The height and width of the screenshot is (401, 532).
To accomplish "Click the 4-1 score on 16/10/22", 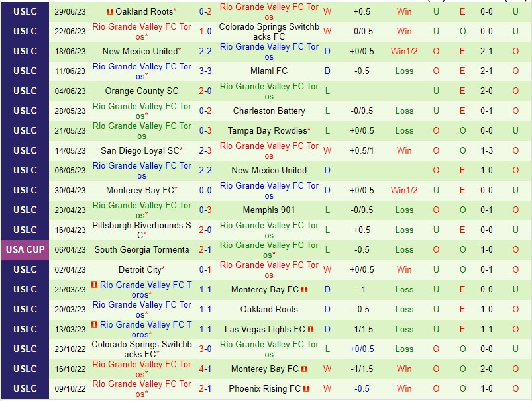I will click(x=205, y=369).
